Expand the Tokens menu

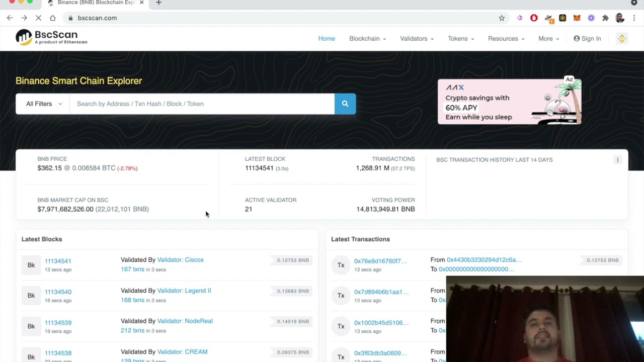pyautogui.click(x=461, y=39)
